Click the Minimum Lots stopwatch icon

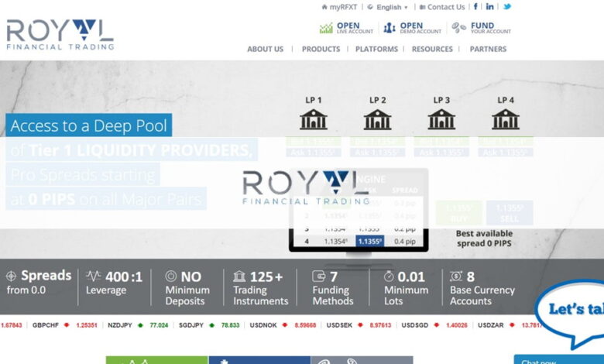point(389,276)
